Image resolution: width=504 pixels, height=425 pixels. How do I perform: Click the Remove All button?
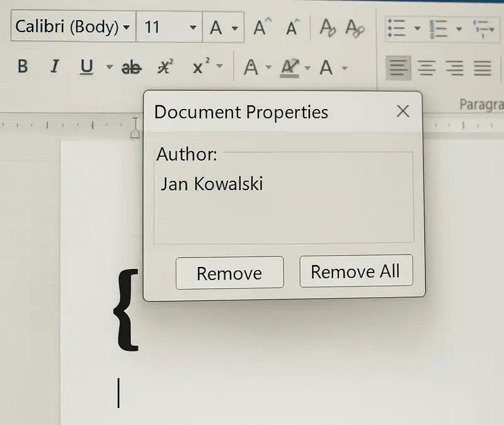coord(355,271)
